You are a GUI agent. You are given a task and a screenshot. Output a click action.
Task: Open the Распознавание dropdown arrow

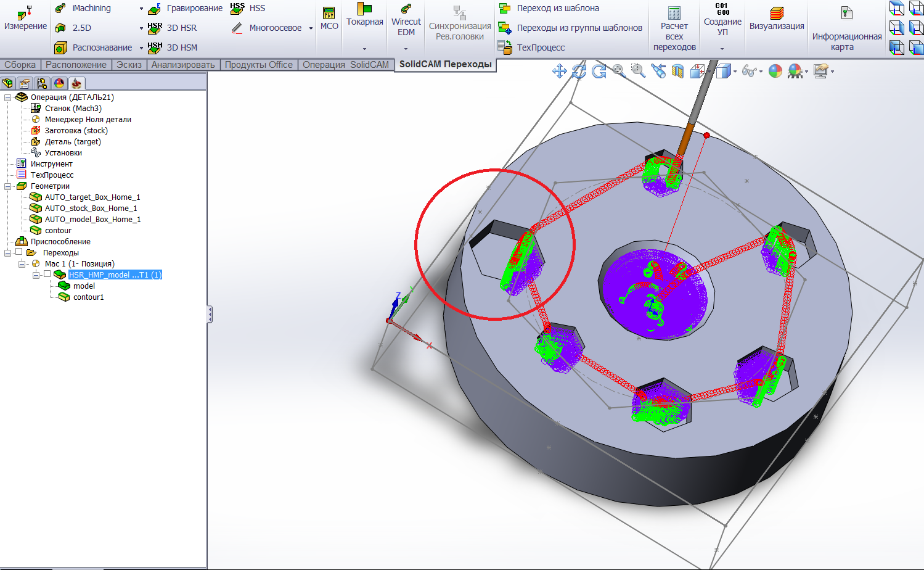point(141,48)
